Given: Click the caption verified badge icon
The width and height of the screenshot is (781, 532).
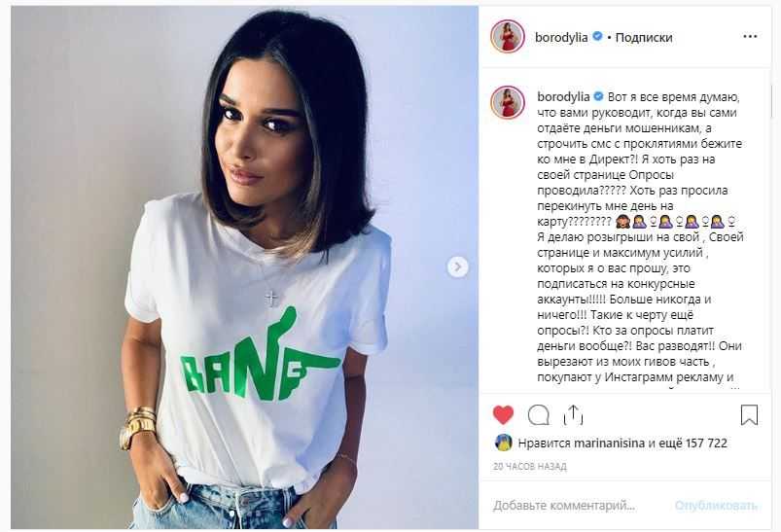Looking at the screenshot, I should pos(599,96).
